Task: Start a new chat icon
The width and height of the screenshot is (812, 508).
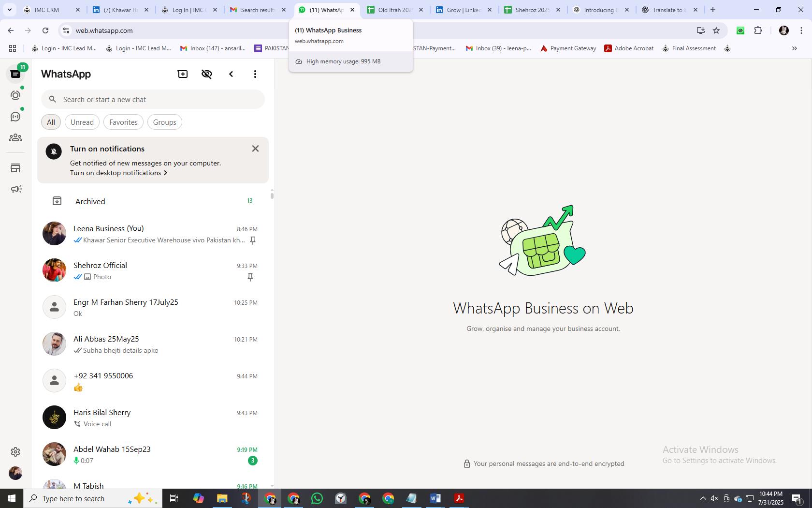Action: [183, 74]
